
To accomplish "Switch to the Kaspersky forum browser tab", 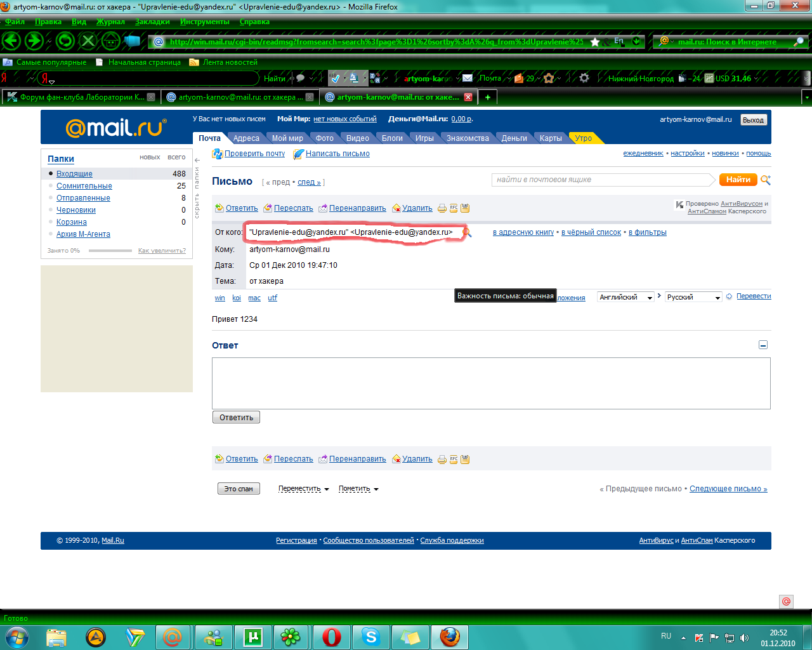I will point(81,97).
